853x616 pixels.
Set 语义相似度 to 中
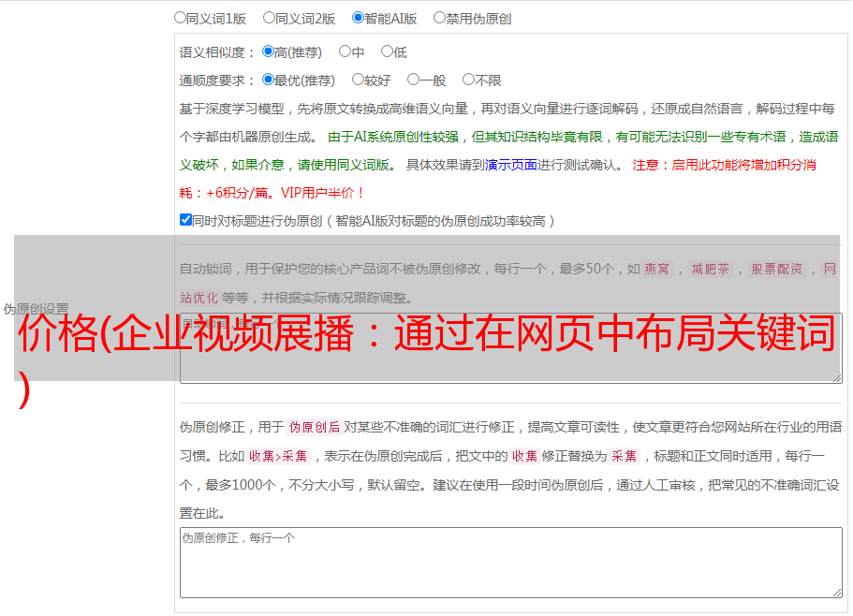coord(345,51)
